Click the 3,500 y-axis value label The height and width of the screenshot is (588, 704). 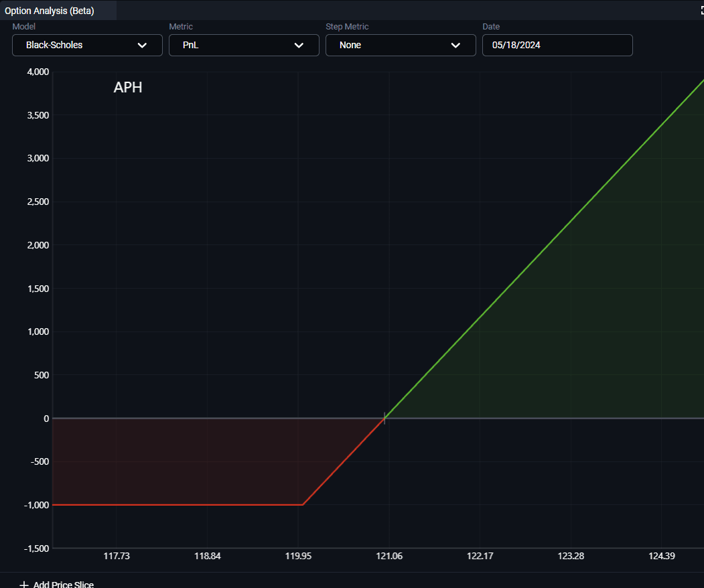(38, 115)
